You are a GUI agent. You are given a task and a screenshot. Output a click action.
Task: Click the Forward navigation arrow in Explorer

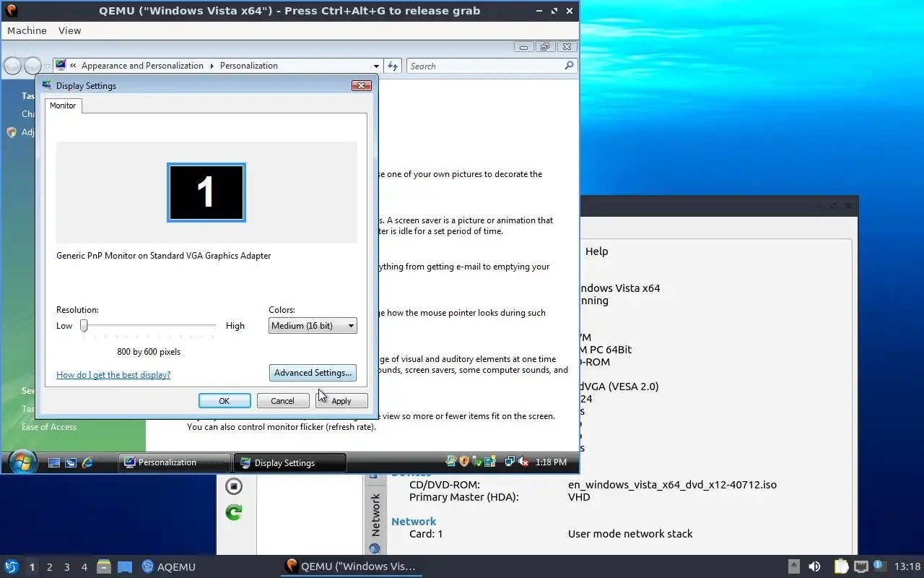point(32,66)
